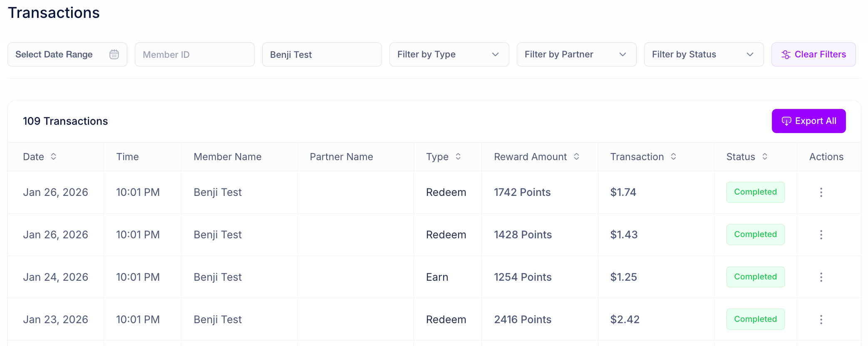Sort table by Date column arrows
Viewport: 868px width, 346px height.
(x=53, y=156)
